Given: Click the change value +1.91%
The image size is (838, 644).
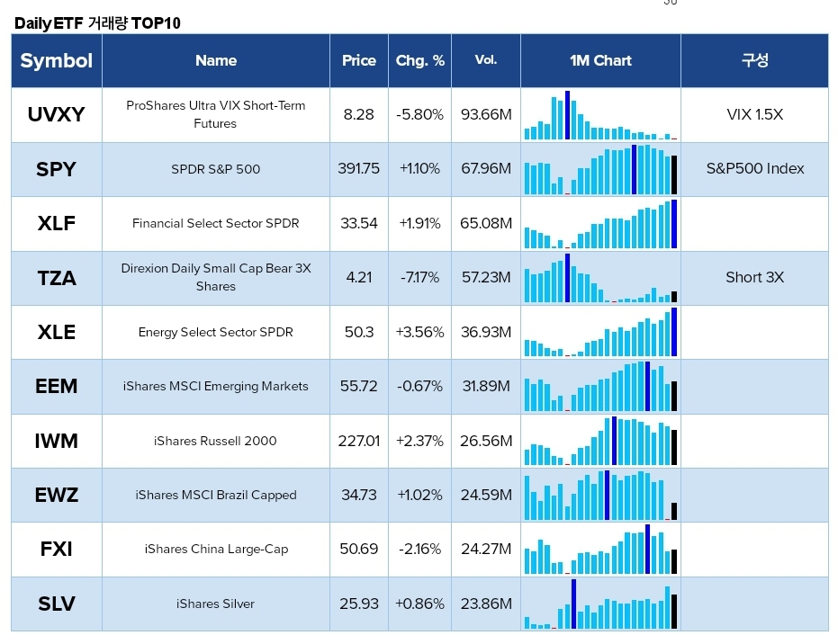Looking at the screenshot, I should pyautogui.click(x=419, y=223).
